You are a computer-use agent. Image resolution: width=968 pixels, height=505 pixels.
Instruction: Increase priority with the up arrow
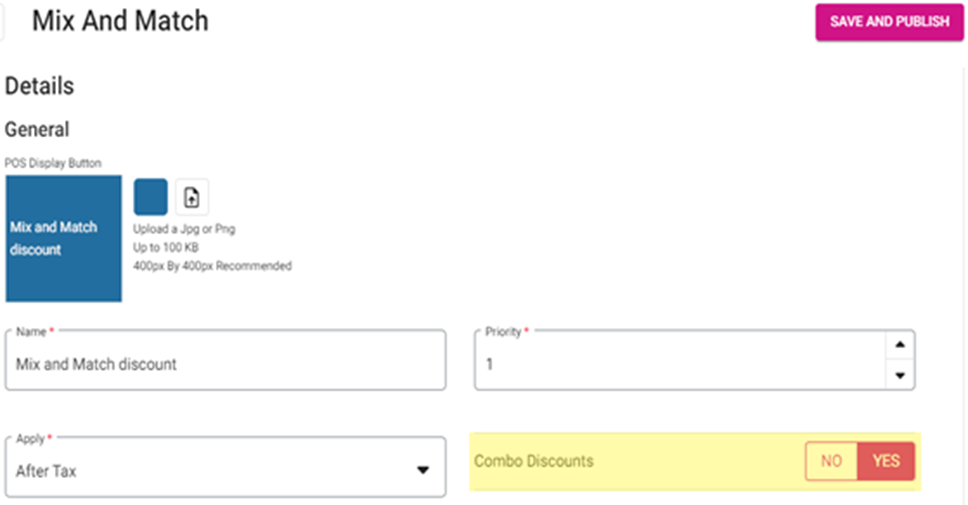pos(900,345)
